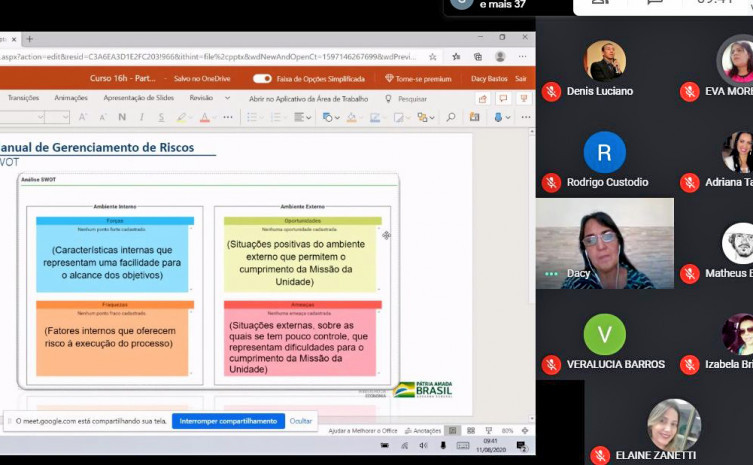Add page to favorites star icon

click(433, 57)
